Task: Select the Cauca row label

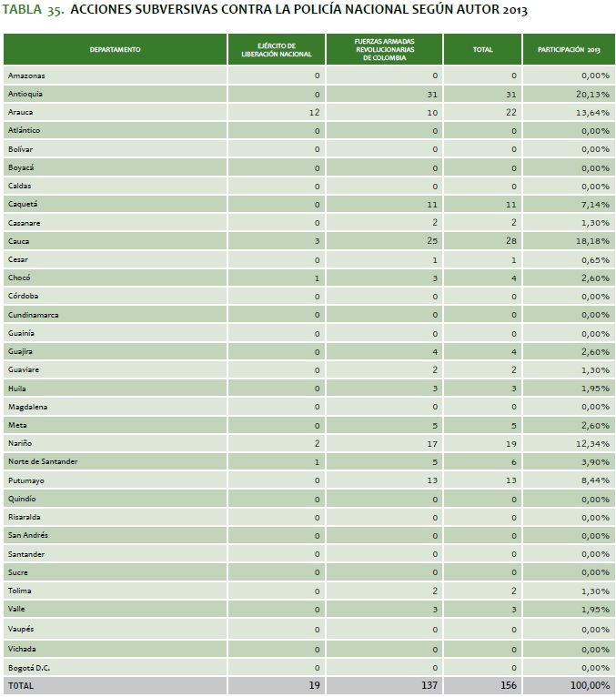Action: pyautogui.click(x=20, y=241)
